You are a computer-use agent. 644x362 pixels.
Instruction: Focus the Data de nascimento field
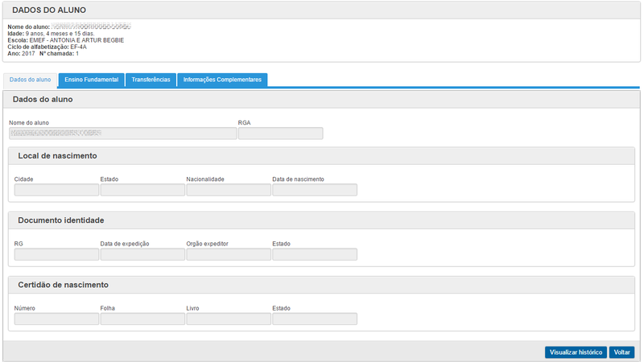[x=315, y=190]
